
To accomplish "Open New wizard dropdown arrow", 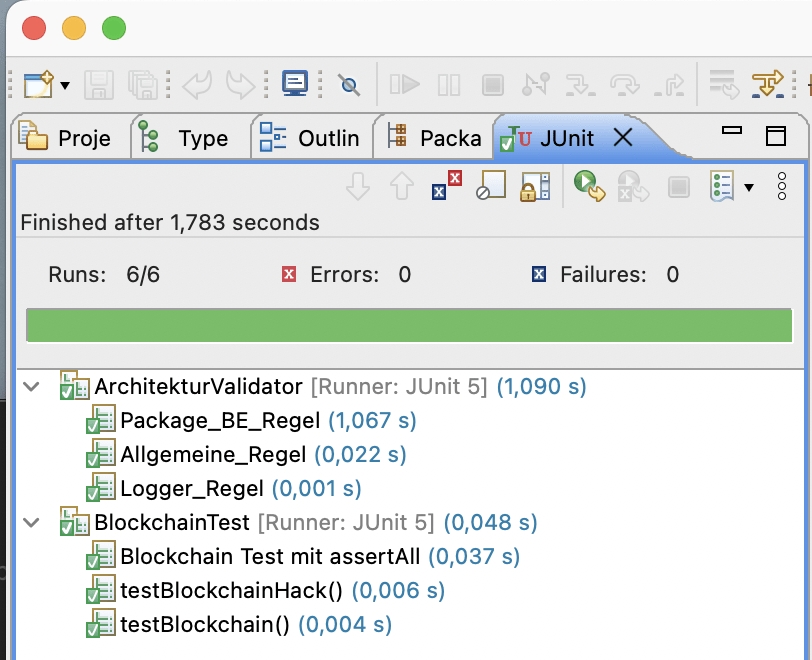I will [x=65, y=85].
